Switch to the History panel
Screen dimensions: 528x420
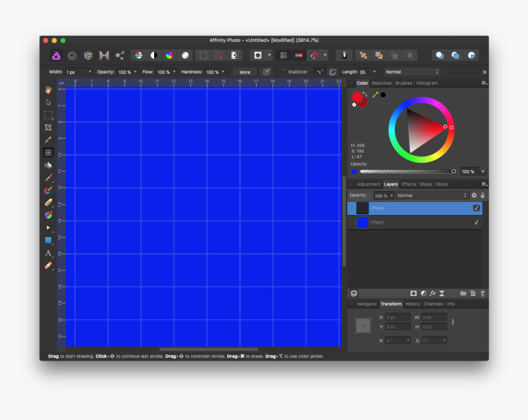[413, 303]
